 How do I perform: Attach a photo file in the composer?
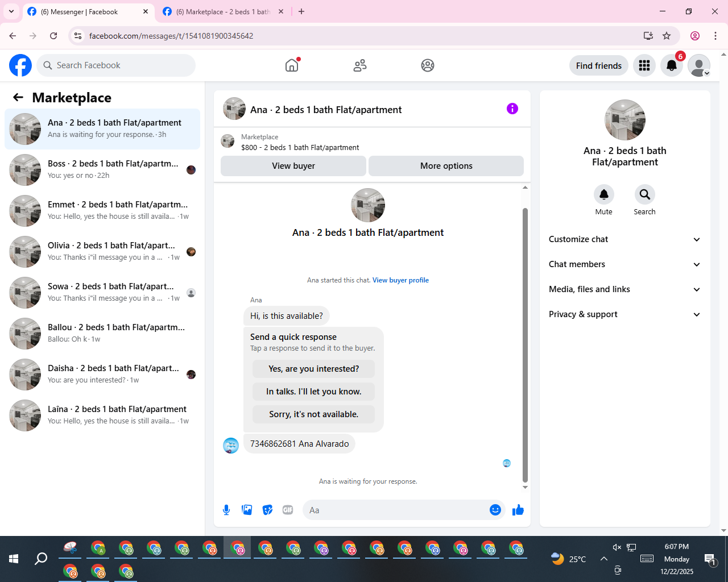pyautogui.click(x=247, y=510)
